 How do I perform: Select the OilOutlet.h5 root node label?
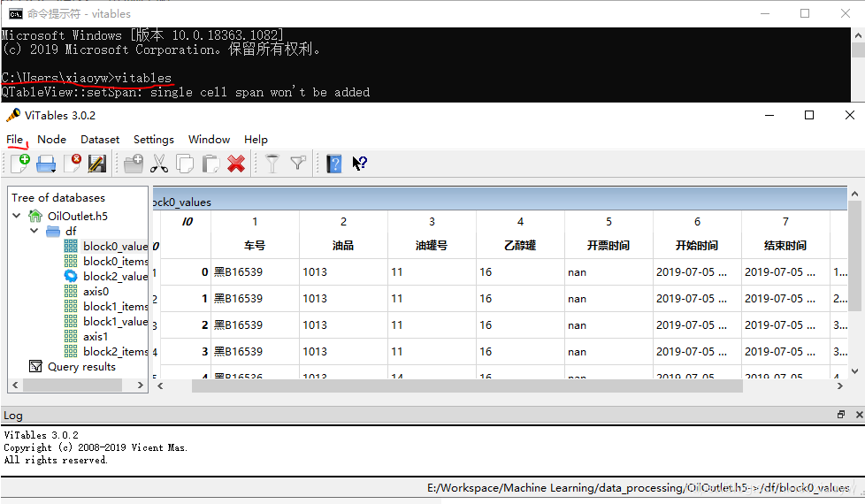pos(78,216)
